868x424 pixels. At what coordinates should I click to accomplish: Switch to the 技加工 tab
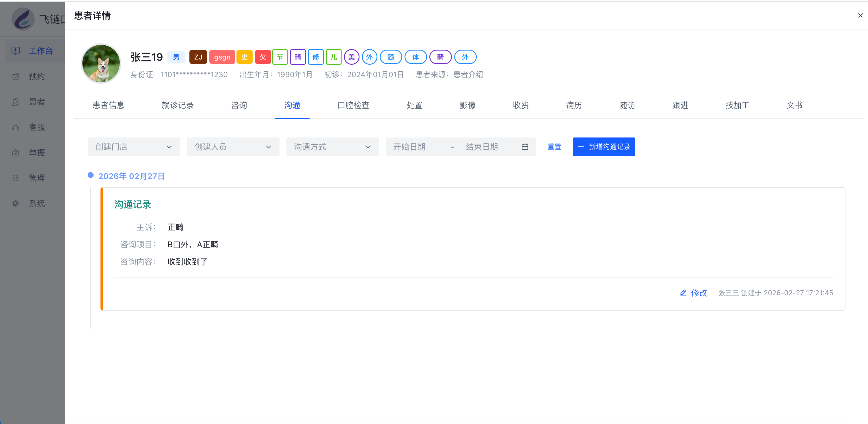coord(737,105)
